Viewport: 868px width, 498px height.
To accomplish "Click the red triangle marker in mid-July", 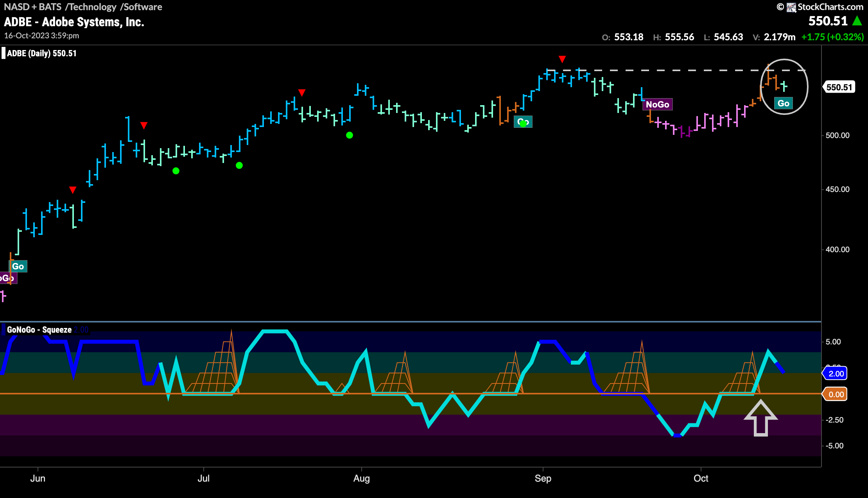I will click(301, 93).
